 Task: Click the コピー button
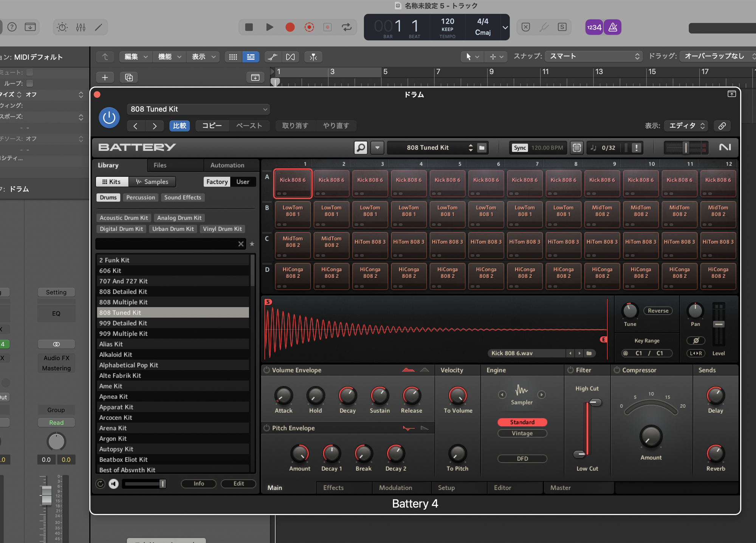(x=212, y=126)
